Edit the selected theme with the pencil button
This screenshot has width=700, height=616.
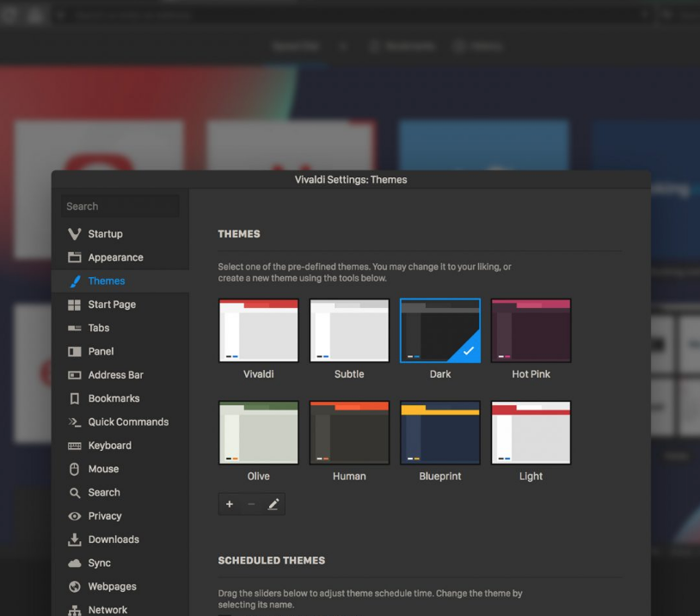coord(273,504)
